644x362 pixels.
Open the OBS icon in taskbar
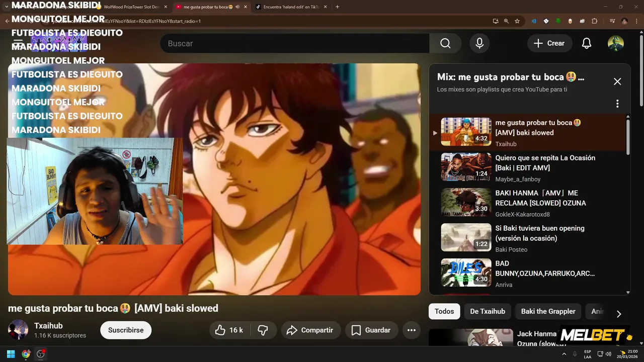tap(41, 354)
